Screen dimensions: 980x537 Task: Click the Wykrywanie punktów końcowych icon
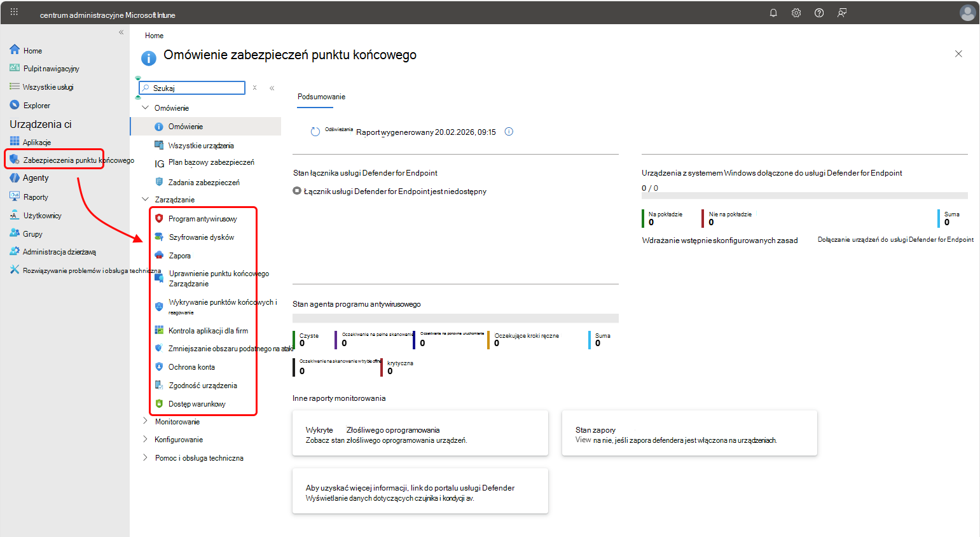(x=159, y=306)
